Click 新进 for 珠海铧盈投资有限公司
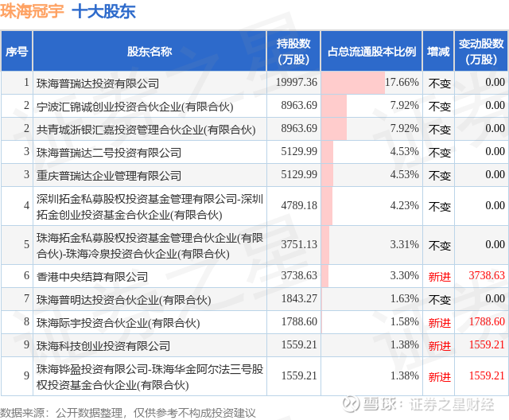This screenshot has width=509, height=420. click(x=440, y=377)
